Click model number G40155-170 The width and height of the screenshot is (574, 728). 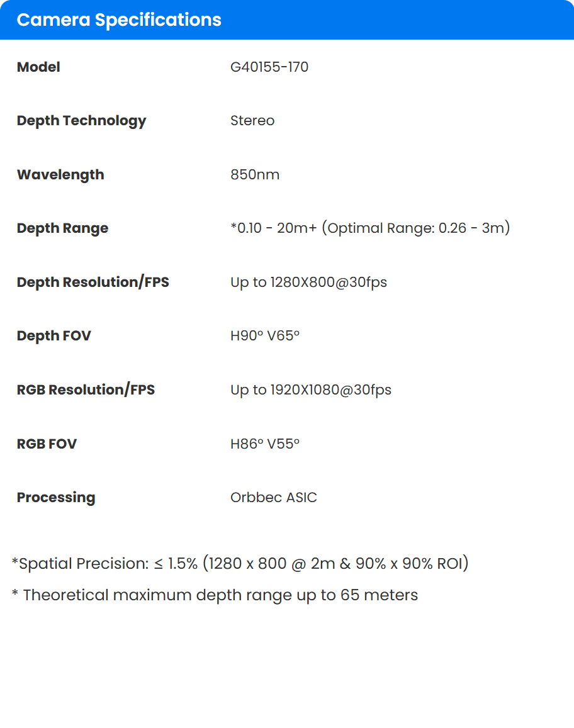pos(269,67)
